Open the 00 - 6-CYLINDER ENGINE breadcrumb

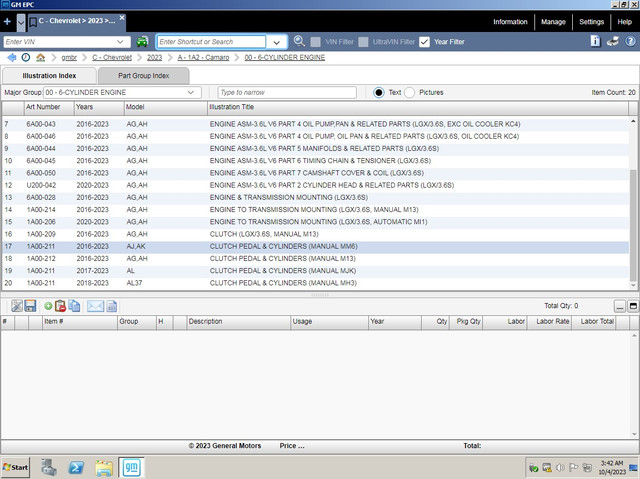[284, 58]
